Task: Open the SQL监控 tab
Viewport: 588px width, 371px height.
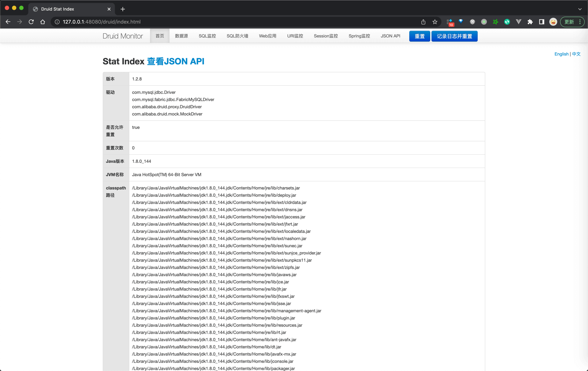Action: 207,36
